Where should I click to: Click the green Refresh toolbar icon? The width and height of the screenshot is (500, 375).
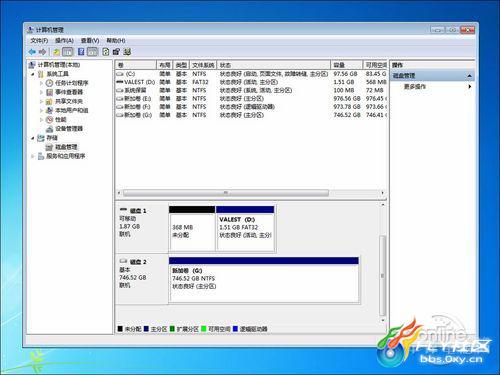pyautogui.click(x=106, y=52)
